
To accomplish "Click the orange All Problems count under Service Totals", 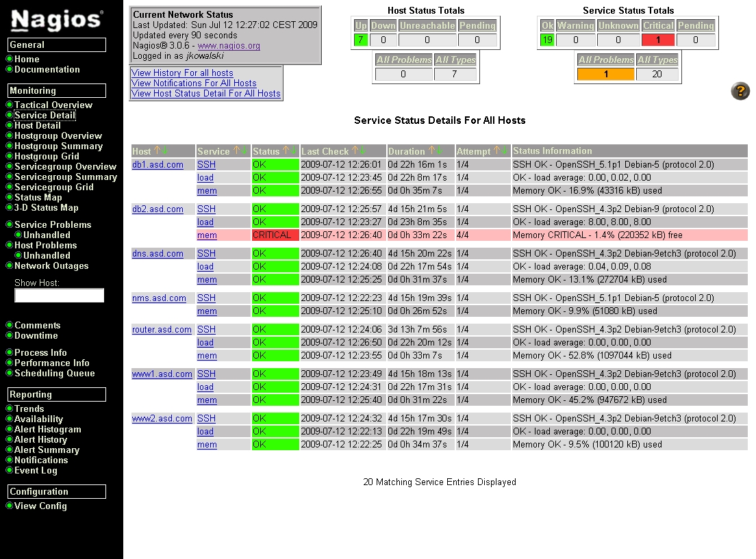I will 605,74.
